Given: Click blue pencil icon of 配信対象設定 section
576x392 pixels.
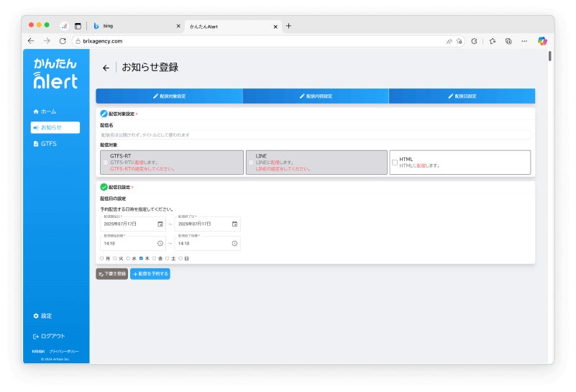Looking at the screenshot, I should pos(104,114).
